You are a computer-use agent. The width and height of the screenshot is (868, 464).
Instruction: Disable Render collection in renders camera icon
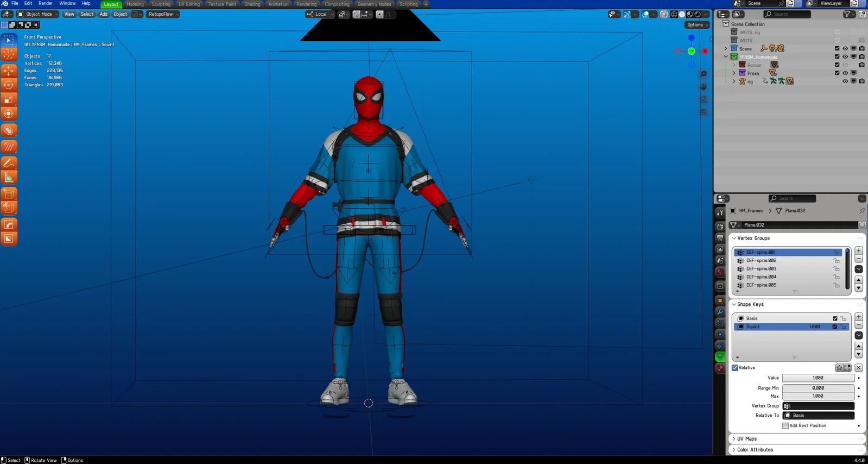[x=861, y=65]
